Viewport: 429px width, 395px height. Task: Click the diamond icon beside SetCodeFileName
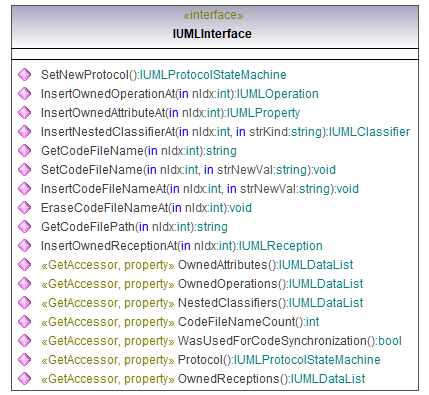pyautogui.click(x=24, y=170)
